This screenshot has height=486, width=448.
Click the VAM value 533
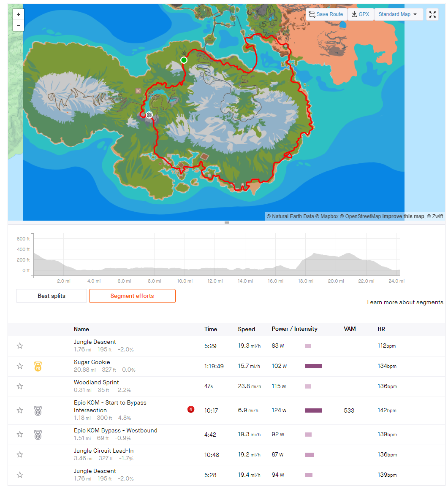point(349,410)
